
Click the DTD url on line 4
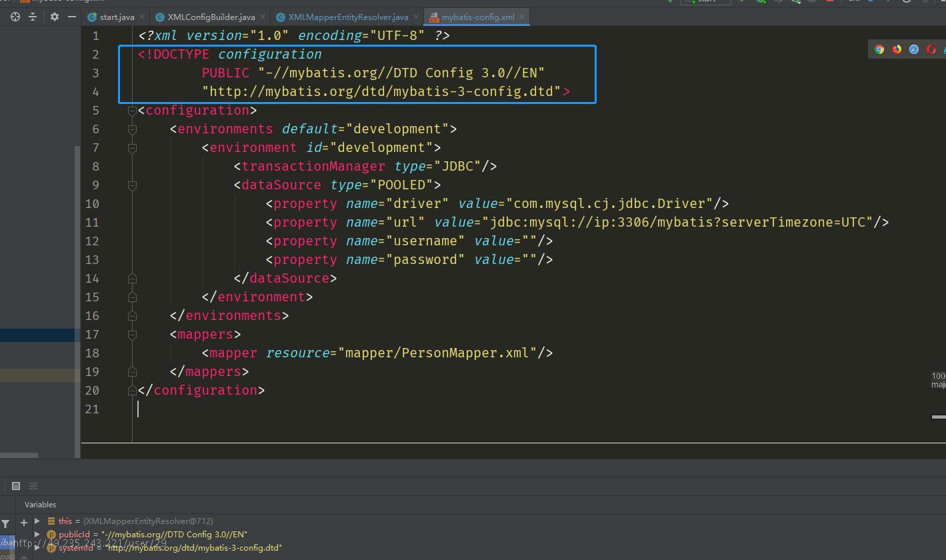pyautogui.click(x=381, y=91)
